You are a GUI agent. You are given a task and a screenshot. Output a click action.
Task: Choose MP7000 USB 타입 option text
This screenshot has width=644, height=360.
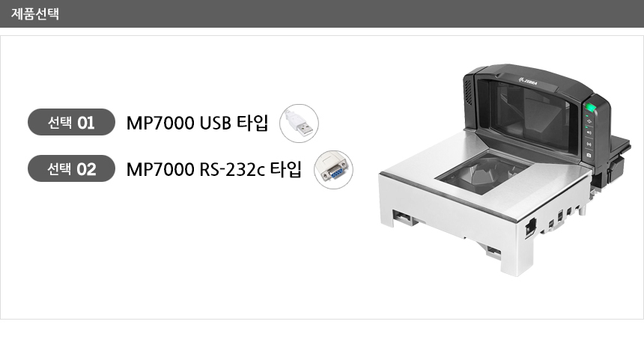[x=197, y=123]
